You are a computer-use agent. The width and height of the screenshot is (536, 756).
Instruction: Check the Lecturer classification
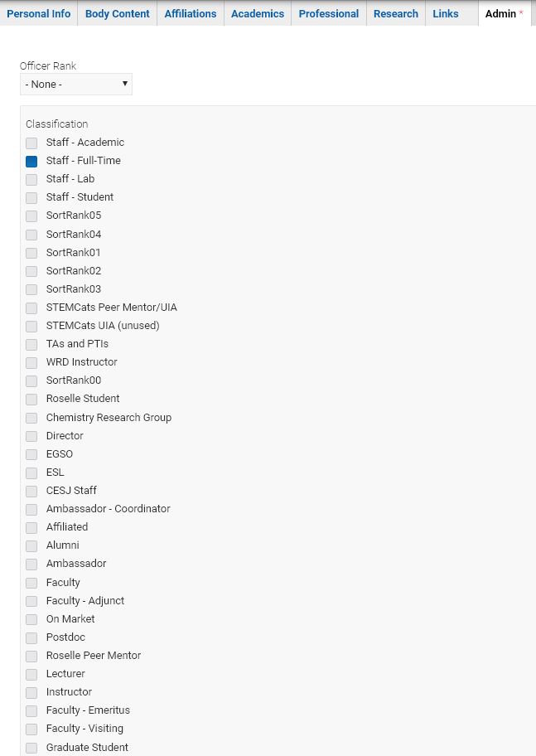click(31, 674)
